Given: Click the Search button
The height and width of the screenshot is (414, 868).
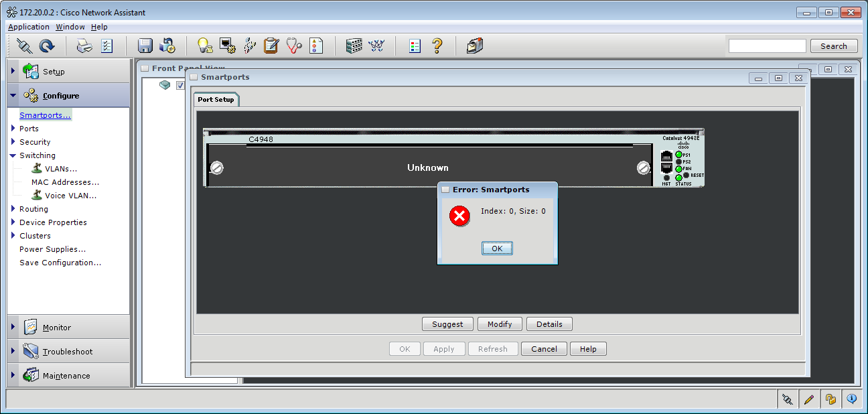Looking at the screenshot, I should pos(834,46).
